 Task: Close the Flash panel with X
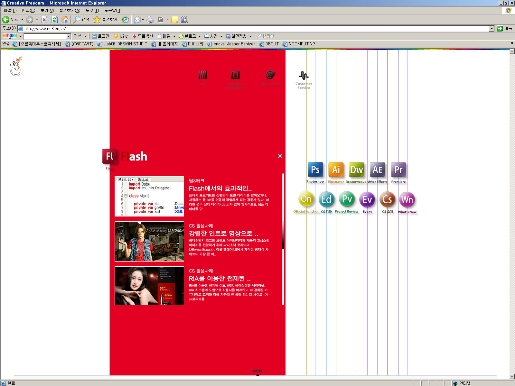click(280, 156)
